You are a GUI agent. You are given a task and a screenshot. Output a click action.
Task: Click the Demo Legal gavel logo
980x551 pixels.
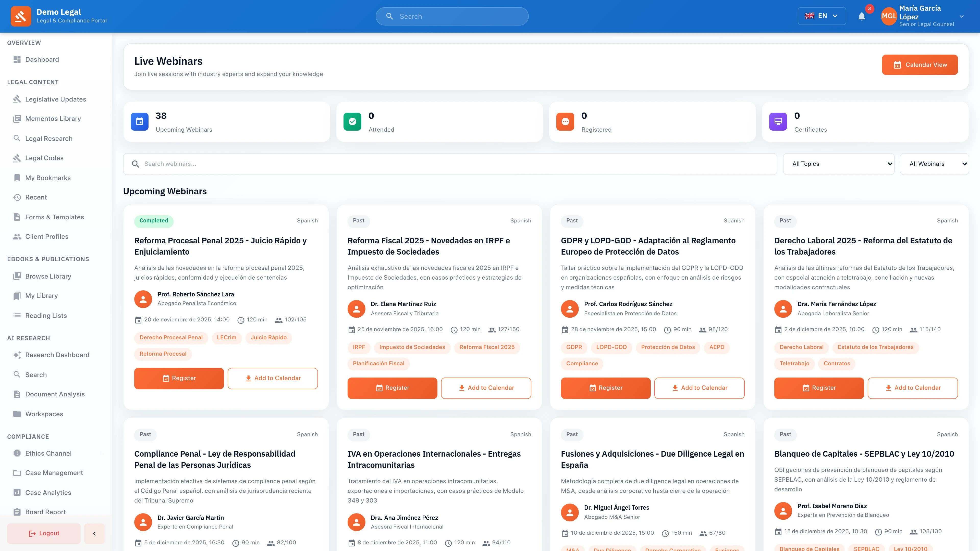click(x=20, y=16)
